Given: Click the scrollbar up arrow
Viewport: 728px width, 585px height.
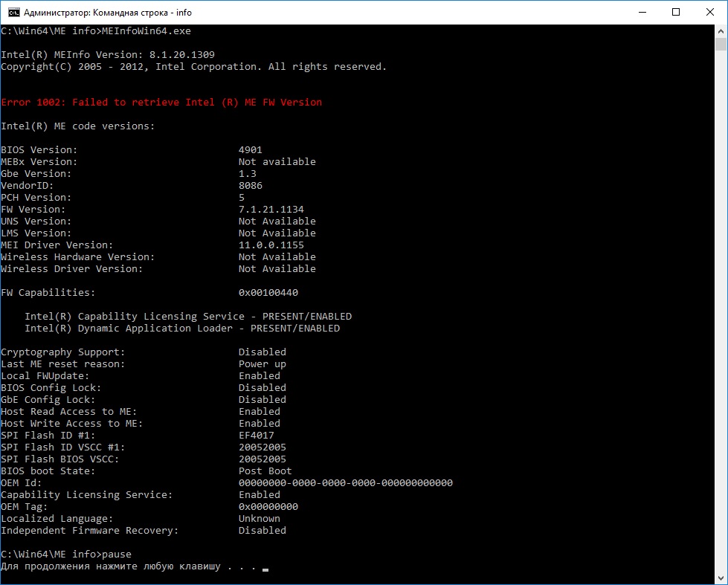Looking at the screenshot, I should pos(721,31).
